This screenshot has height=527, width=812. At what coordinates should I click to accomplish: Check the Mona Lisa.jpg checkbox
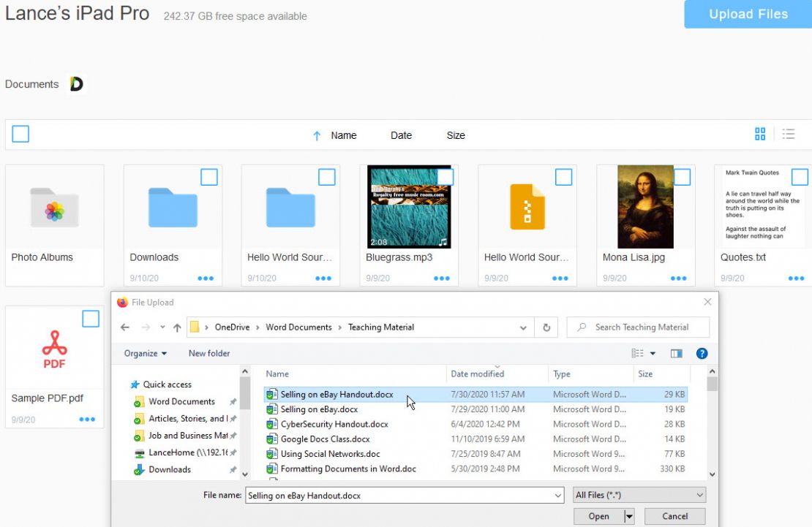[681, 177]
